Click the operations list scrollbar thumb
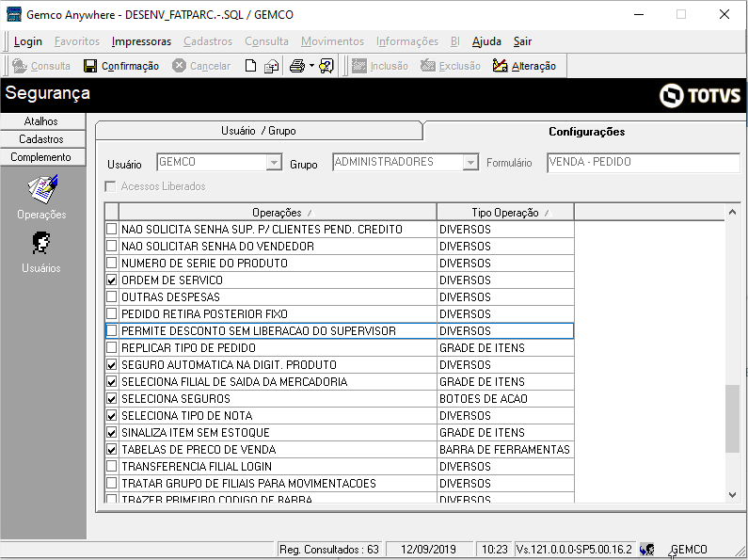748x560 pixels. (x=732, y=418)
